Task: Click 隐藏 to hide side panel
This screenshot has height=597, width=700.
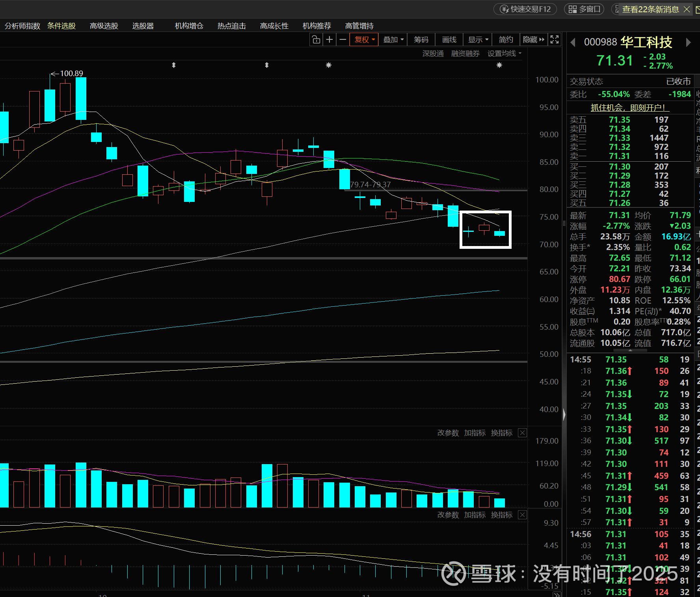Action: [533, 39]
